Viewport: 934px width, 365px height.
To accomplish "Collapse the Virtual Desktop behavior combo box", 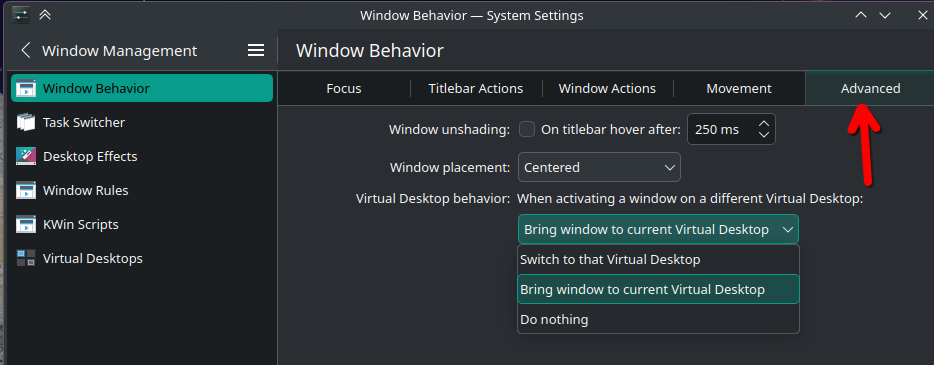I will coord(658,229).
